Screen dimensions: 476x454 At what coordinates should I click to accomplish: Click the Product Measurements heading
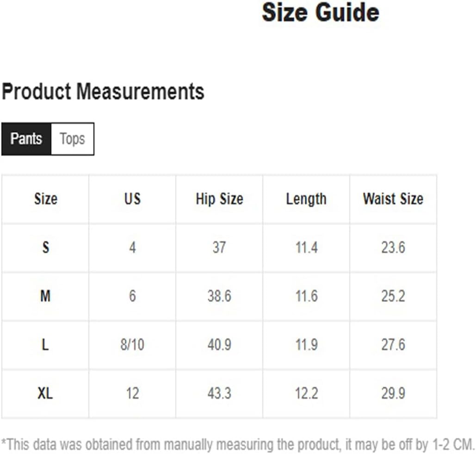pyautogui.click(x=103, y=92)
